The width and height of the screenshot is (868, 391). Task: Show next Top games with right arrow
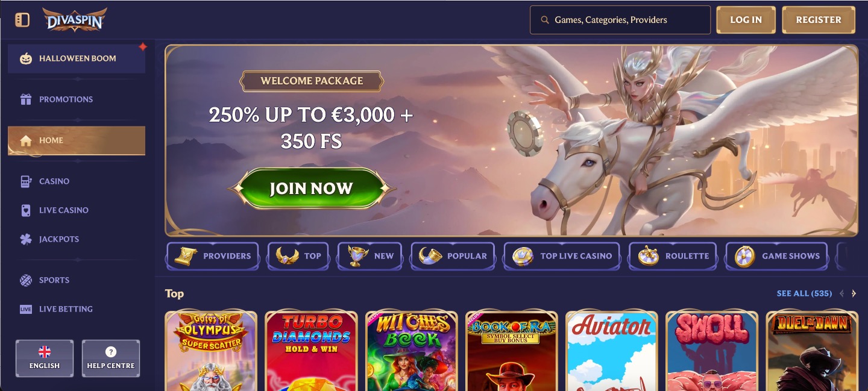coord(854,293)
